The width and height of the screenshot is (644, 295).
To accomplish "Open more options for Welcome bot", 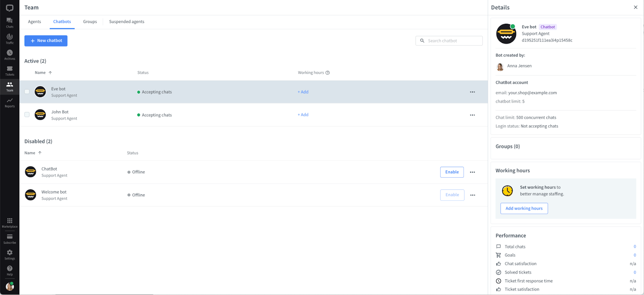I will tap(473, 195).
